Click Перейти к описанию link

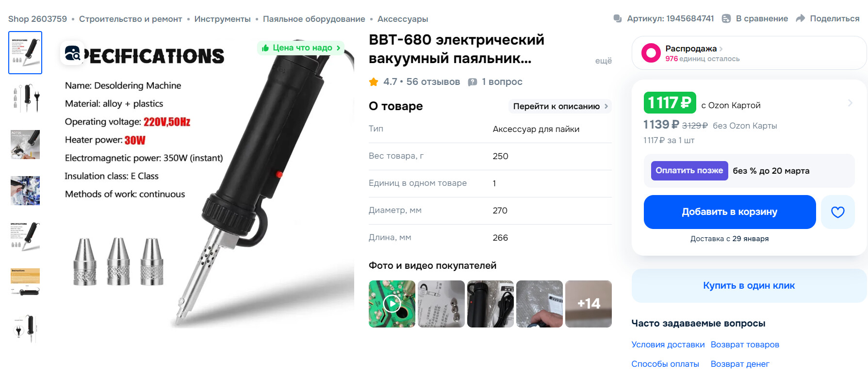click(x=560, y=106)
